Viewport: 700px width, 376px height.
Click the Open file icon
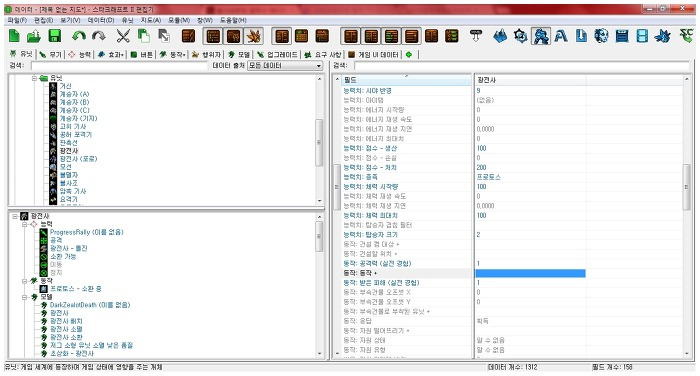[34, 36]
